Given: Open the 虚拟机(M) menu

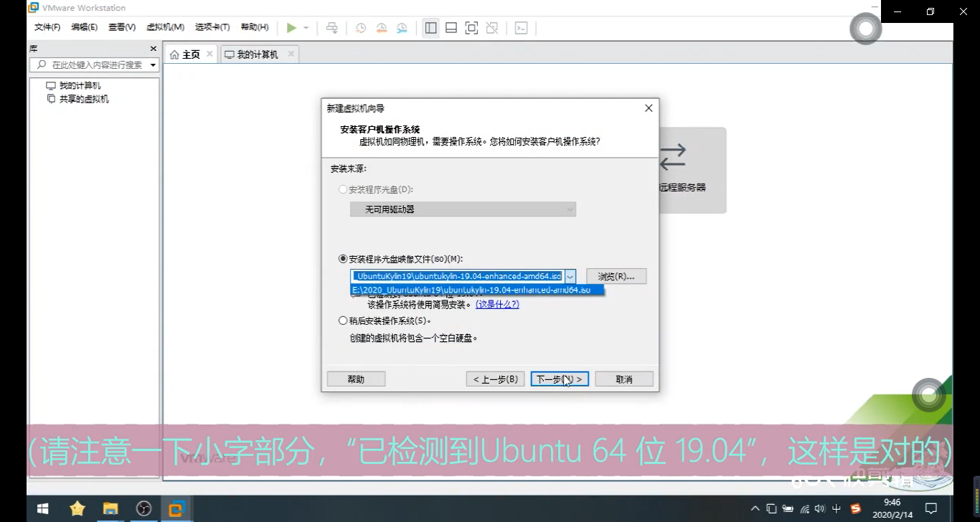Looking at the screenshot, I should click(x=165, y=27).
